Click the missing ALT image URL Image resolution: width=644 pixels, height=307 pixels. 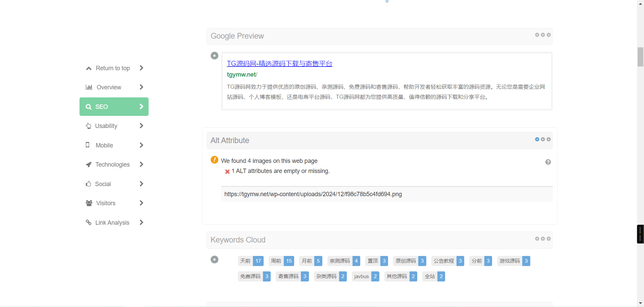(x=313, y=194)
